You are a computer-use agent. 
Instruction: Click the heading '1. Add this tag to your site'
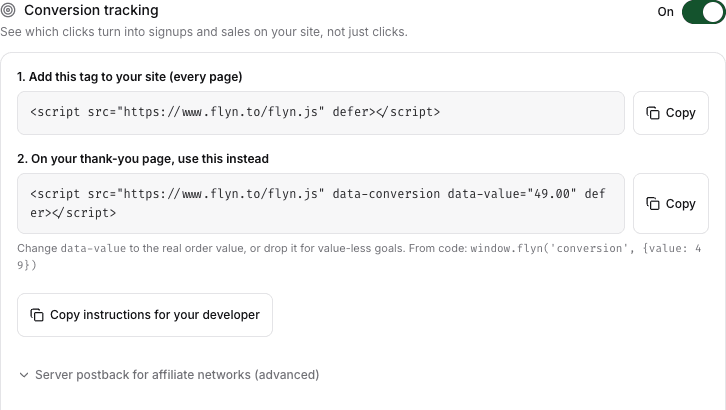click(130, 77)
